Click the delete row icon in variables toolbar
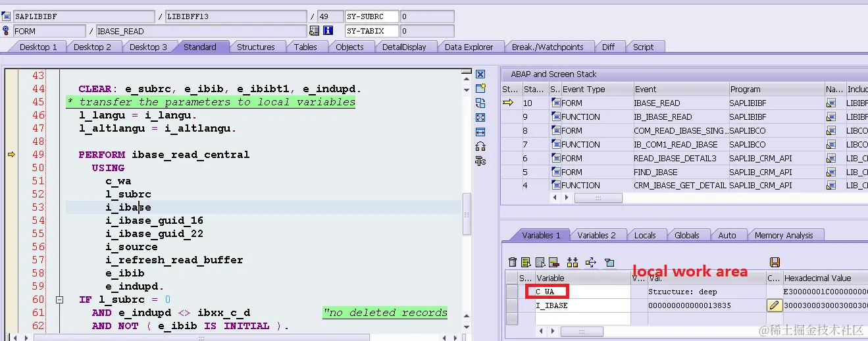Image resolution: width=868 pixels, height=341 pixels. pos(553,262)
